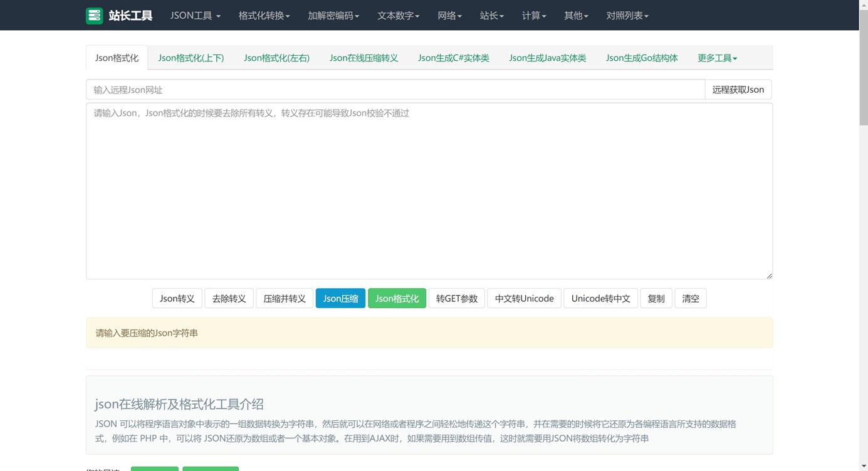The height and width of the screenshot is (471, 868).
Task: Click the 中文转Unicode button
Action: [x=524, y=298]
